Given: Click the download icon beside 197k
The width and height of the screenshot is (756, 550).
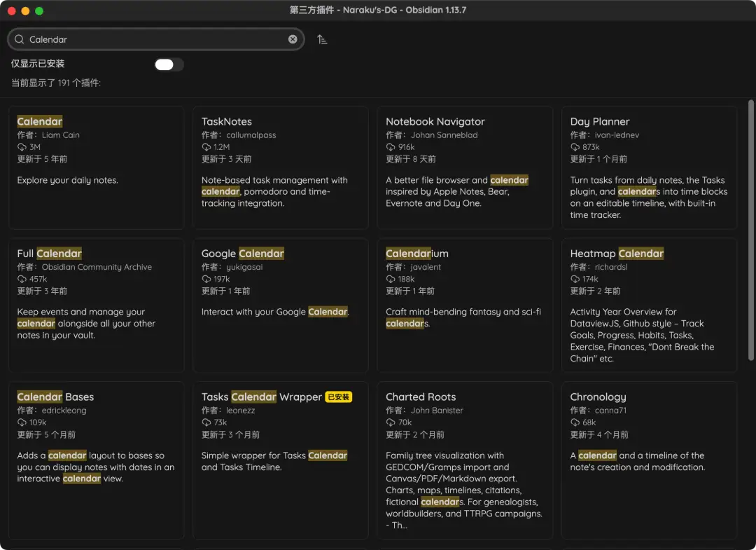Looking at the screenshot, I should click(206, 279).
